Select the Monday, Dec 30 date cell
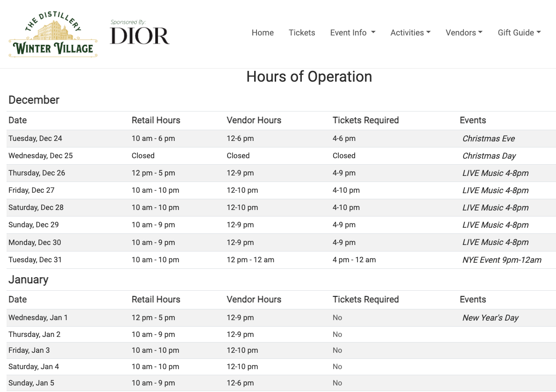 pos(35,243)
